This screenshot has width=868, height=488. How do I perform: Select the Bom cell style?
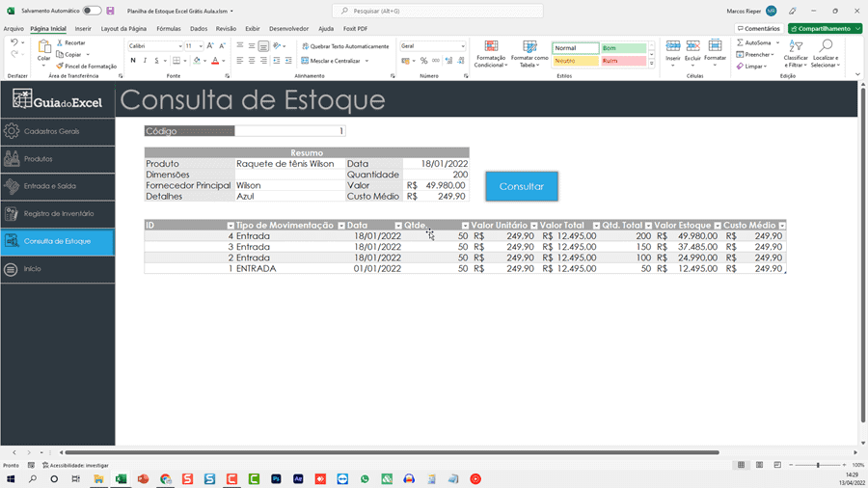click(x=623, y=48)
